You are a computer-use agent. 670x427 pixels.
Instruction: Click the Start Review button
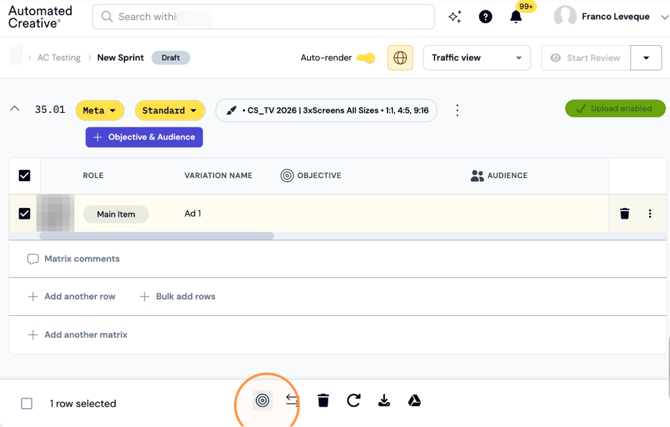tap(586, 58)
